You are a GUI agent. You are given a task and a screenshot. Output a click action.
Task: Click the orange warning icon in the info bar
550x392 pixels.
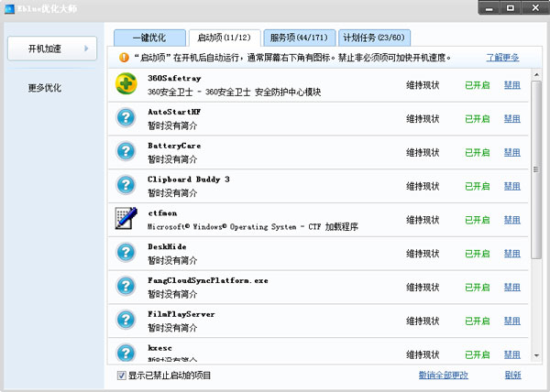[x=124, y=57]
